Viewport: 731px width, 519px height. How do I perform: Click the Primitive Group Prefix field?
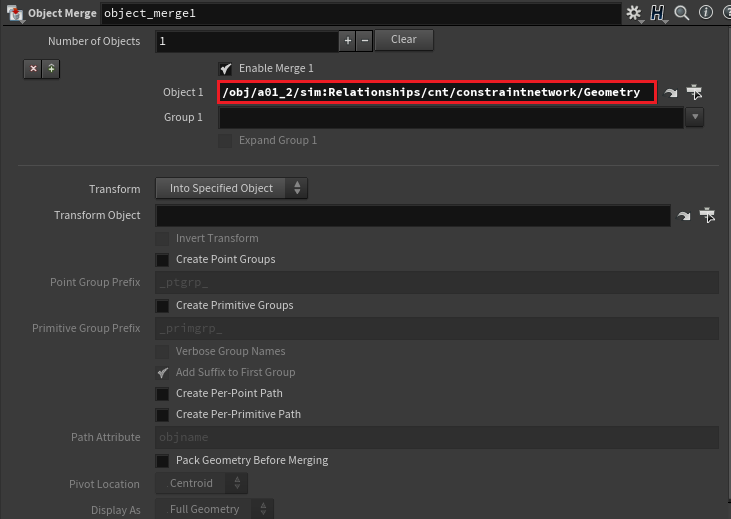(x=437, y=328)
